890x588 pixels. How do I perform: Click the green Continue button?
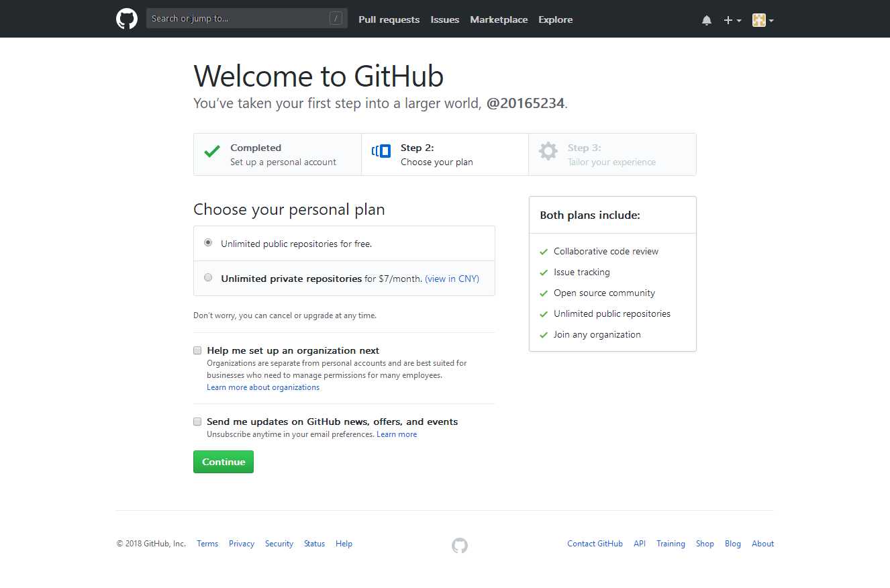click(x=224, y=462)
